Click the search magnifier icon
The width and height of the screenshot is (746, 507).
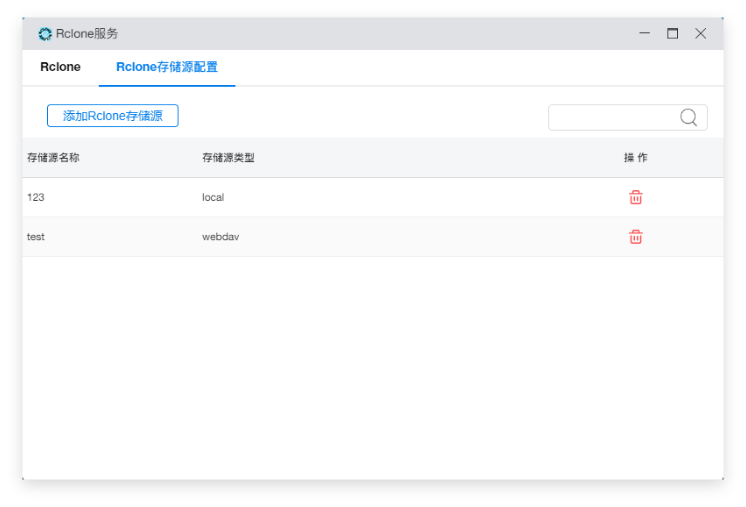pyautogui.click(x=688, y=117)
